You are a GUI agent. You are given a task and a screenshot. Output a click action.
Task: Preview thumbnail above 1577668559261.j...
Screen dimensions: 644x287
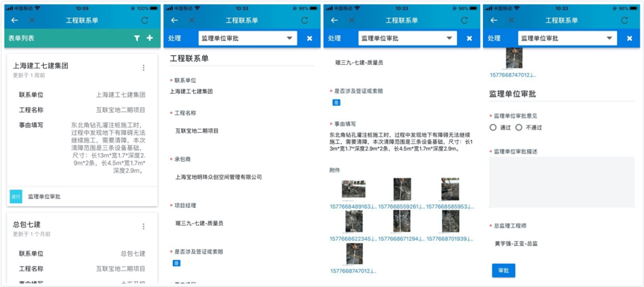click(x=402, y=189)
